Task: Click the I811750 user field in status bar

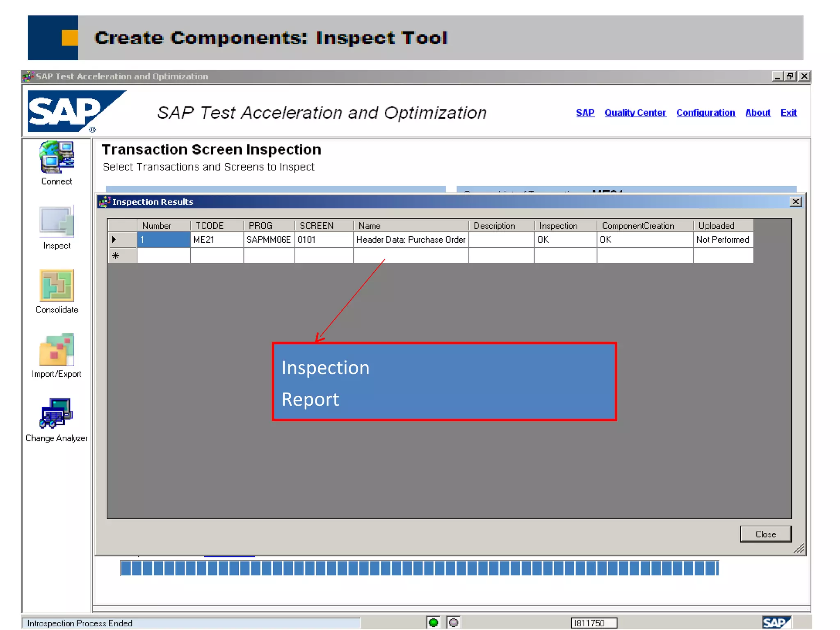Action: (x=594, y=623)
